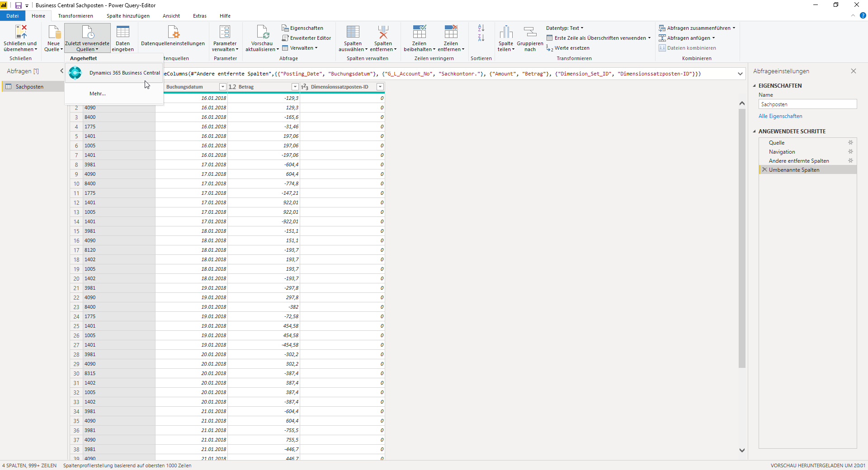Click Abfragen anfügen
This screenshot has width=868, height=470.
687,38
